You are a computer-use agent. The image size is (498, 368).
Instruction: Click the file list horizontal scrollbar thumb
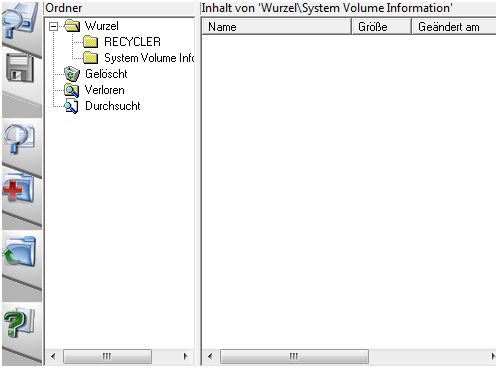(294, 356)
